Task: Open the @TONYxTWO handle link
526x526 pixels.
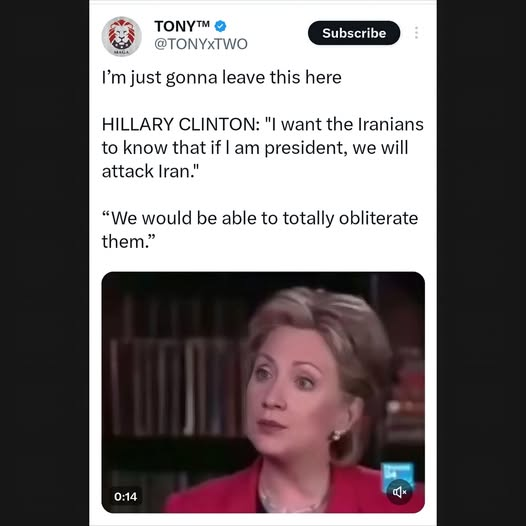Action: point(201,44)
